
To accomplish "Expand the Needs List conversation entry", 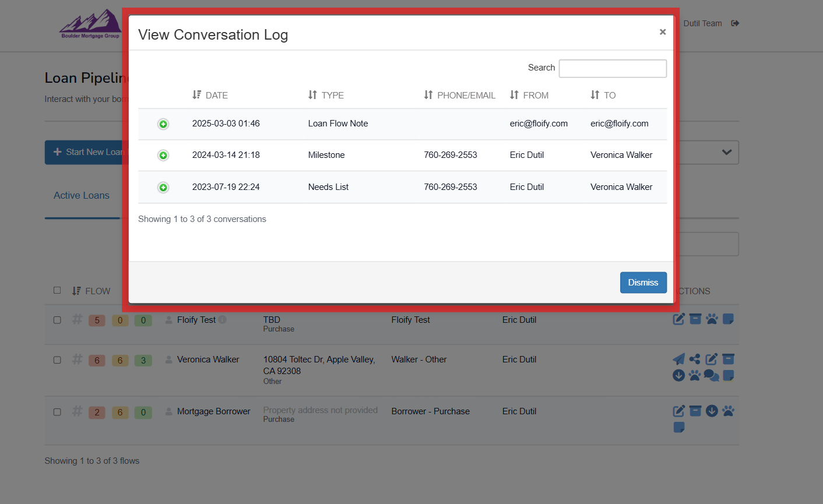I will [163, 188].
